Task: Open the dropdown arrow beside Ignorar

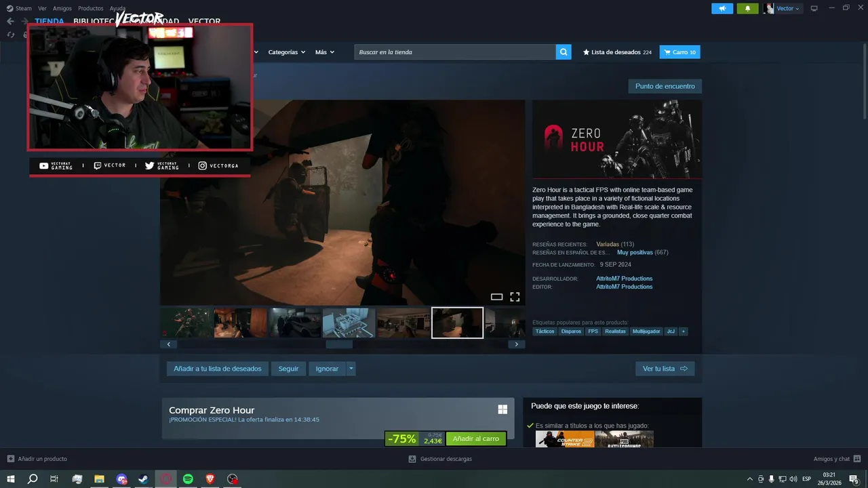Action: click(351, 369)
